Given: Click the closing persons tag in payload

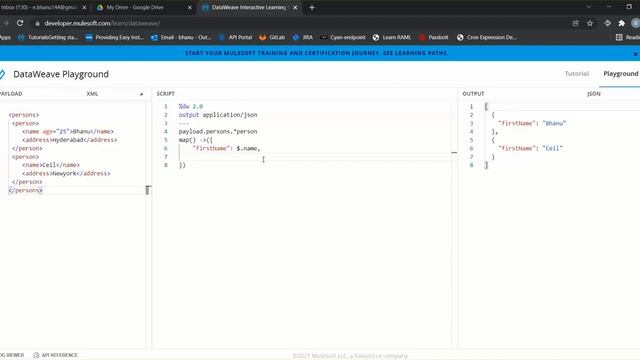Looking at the screenshot, I should point(25,190).
